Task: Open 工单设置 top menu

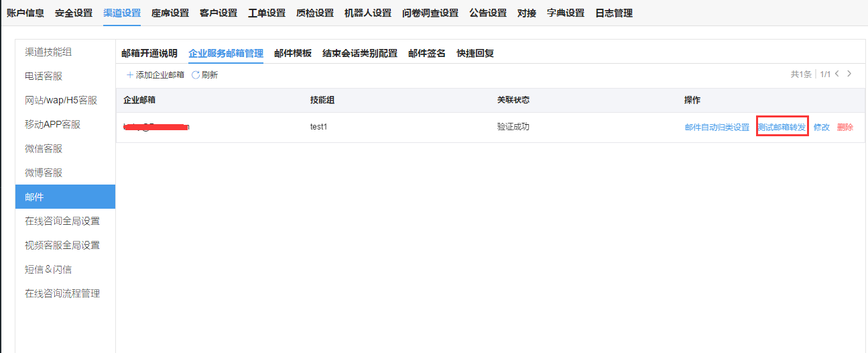Action: [267, 13]
